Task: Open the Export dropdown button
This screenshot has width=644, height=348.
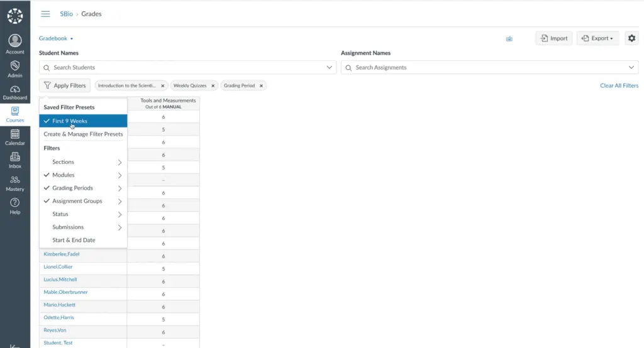Action: (597, 38)
